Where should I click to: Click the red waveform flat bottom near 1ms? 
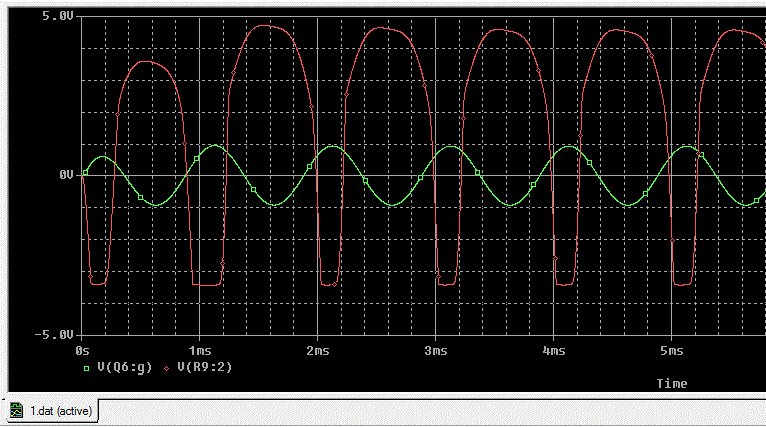tap(207, 285)
